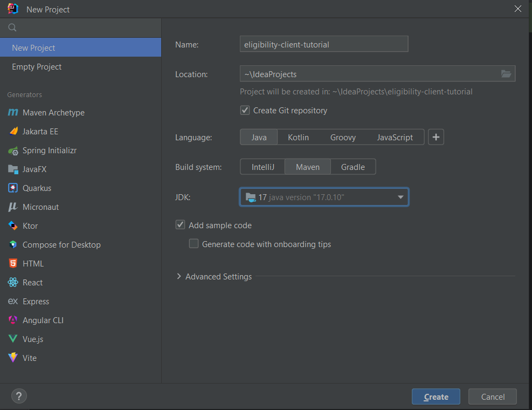
Task: Select the Vue.js generator icon
Action: tap(13, 339)
